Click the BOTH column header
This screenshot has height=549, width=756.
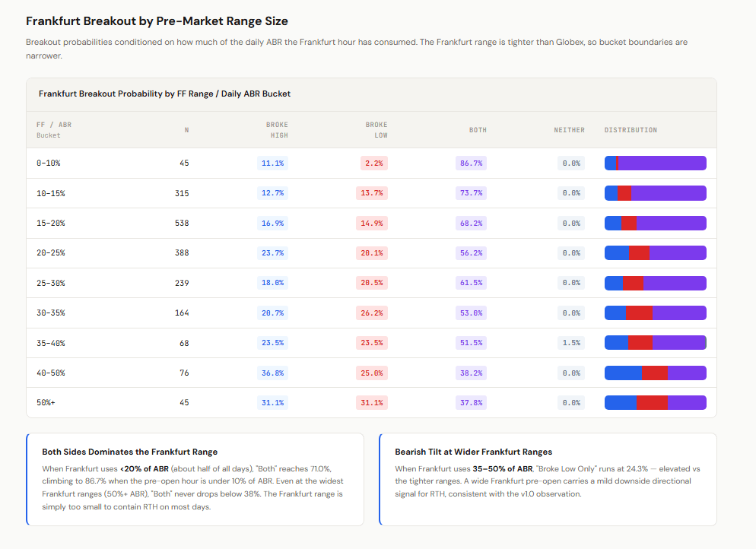[478, 130]
